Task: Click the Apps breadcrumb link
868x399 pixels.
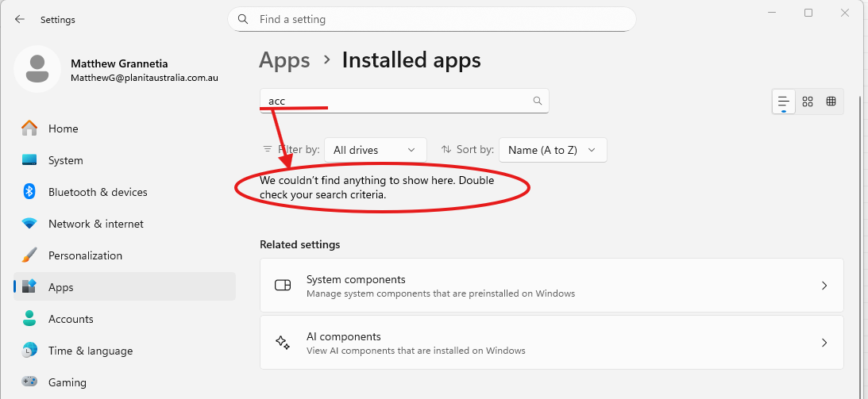Action: point(284,60)
